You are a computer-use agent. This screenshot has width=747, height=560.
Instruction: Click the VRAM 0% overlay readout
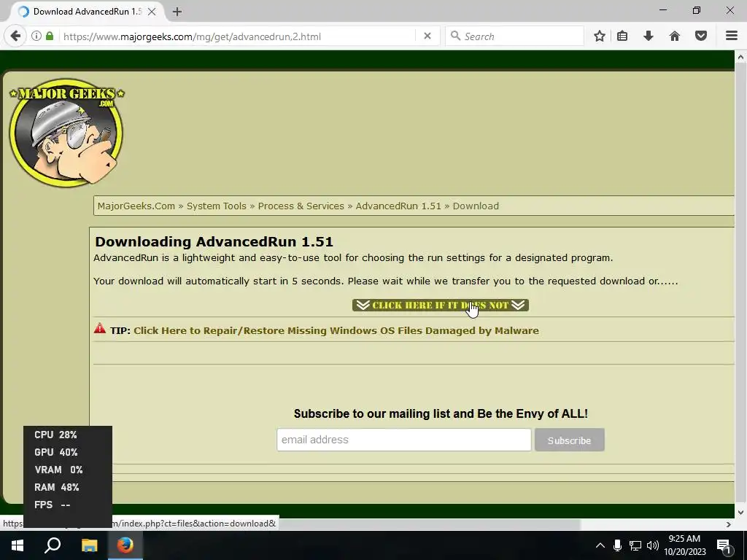[x=58, y=470]
